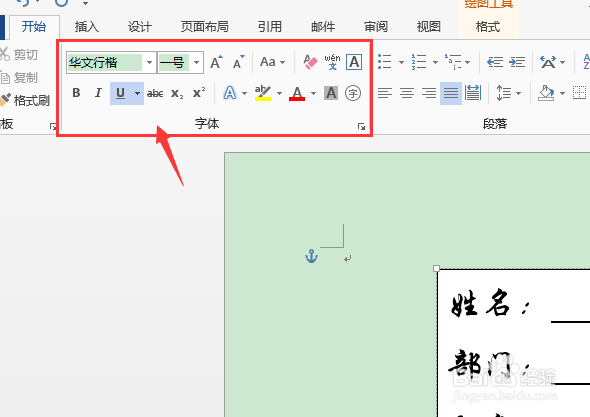Click the font name box 华文行楷
Screen dimensions: 590x417
point(105,62)
